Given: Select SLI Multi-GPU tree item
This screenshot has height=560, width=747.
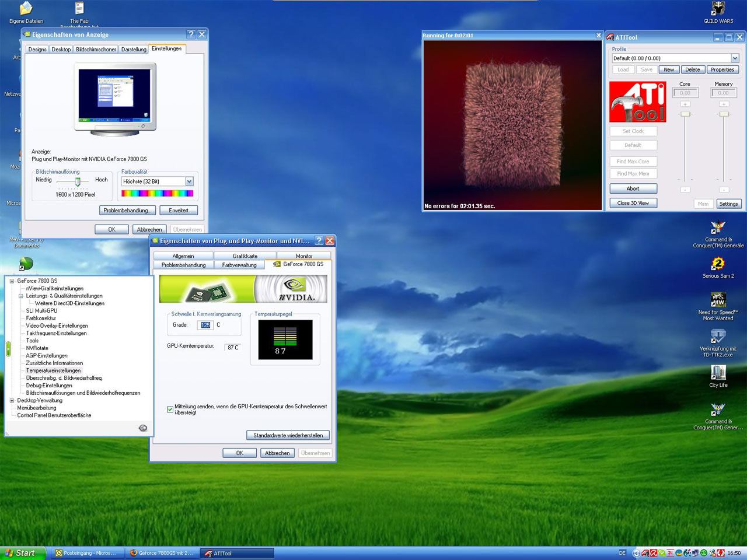Looking at the screenshot, I should (41, 311).
